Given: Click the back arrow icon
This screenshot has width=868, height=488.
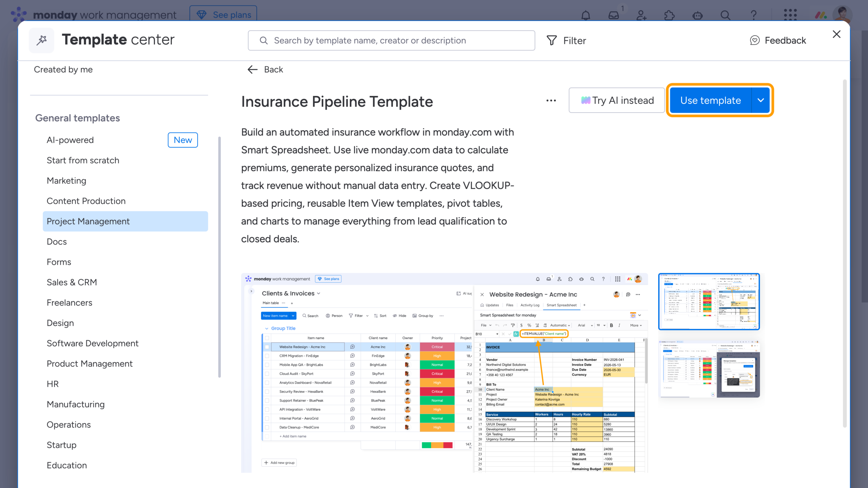Looking at the screenshot, I should coord(253,69).
